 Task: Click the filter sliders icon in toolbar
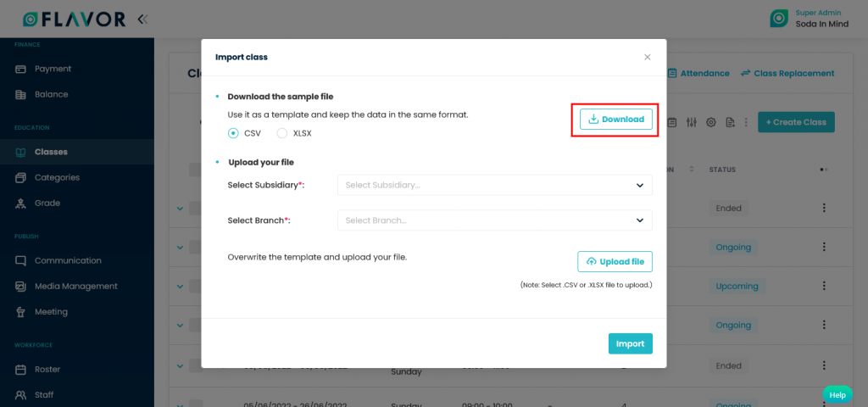click(691, 122)
